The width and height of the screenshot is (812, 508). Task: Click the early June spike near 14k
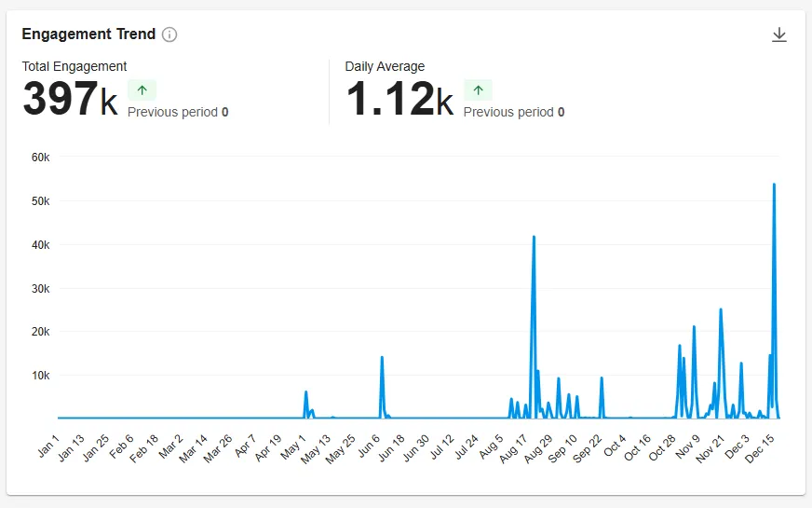pyautogui.click(x=382, y=357)
